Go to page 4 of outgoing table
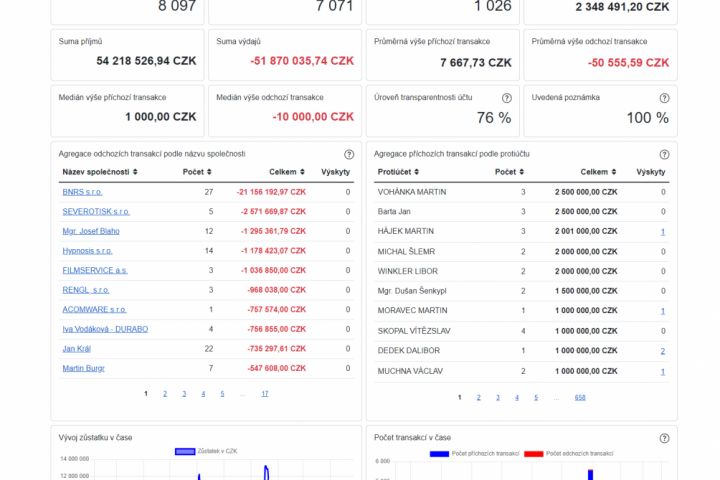This screenshot has height=480, width=720. pyautogui.click(x=203, y=394)
